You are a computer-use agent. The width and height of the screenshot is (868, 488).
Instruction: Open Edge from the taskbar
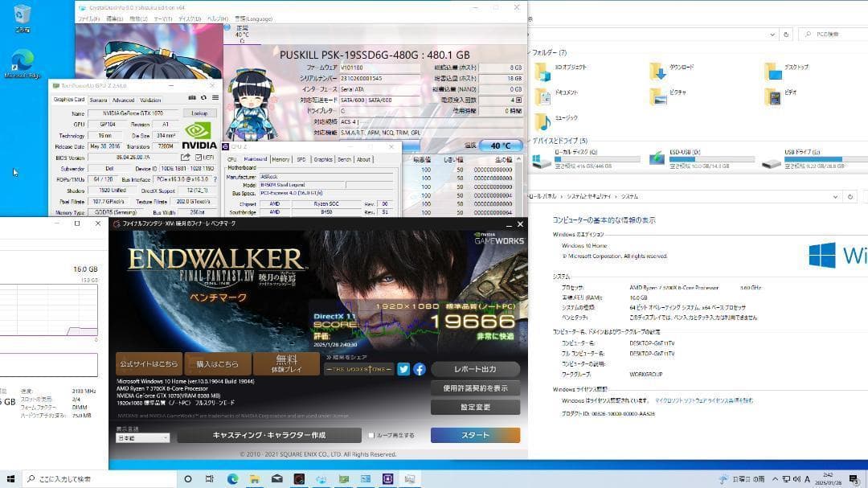tap(232, 478)
